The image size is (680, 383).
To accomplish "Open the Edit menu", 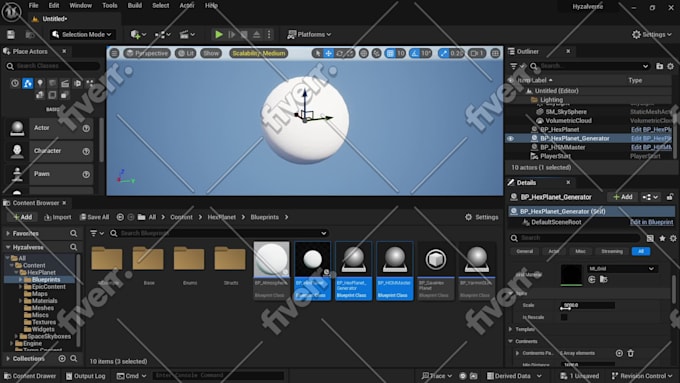I will (54, 5).
